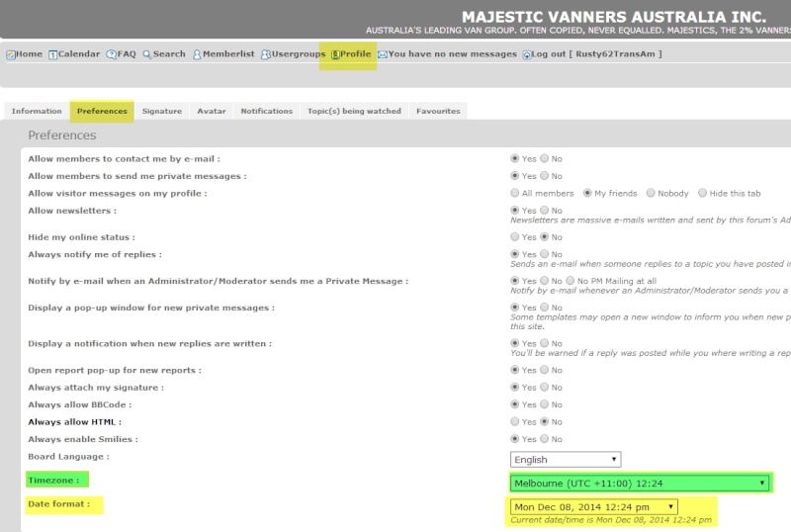This screenshot has width=791, height=532.
Task: Click the 'Timezone :' label
Action: tap(53, 480)
